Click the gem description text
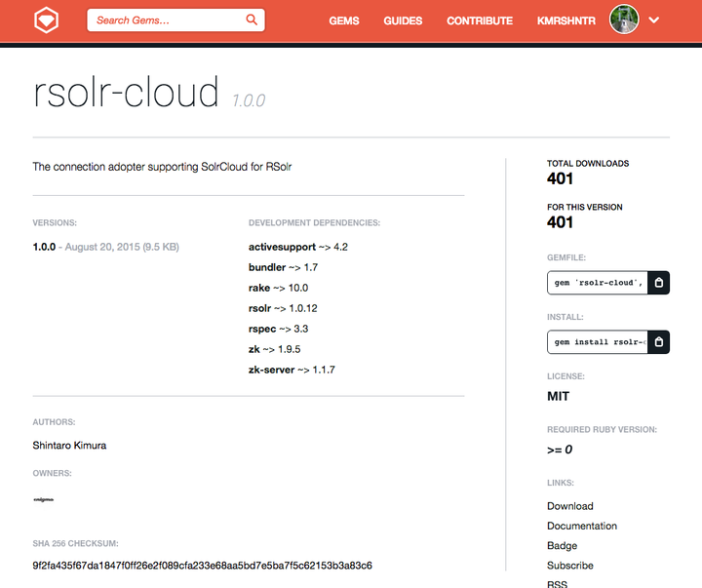702x588 pixels. [x=162, y=167]
